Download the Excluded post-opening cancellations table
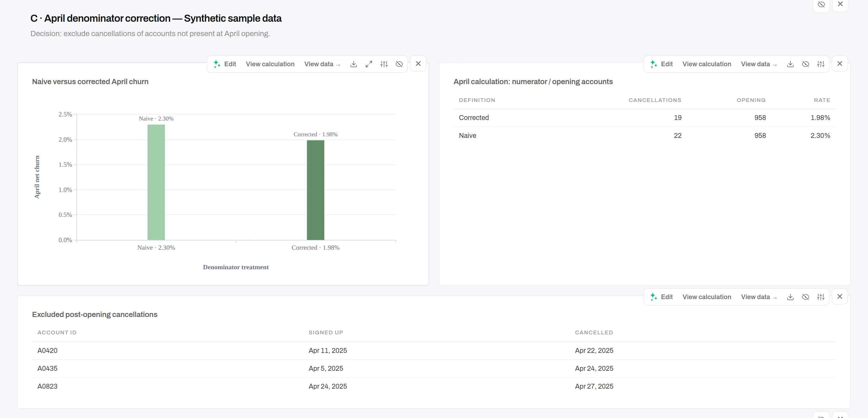868x418 pixels. 790,297
